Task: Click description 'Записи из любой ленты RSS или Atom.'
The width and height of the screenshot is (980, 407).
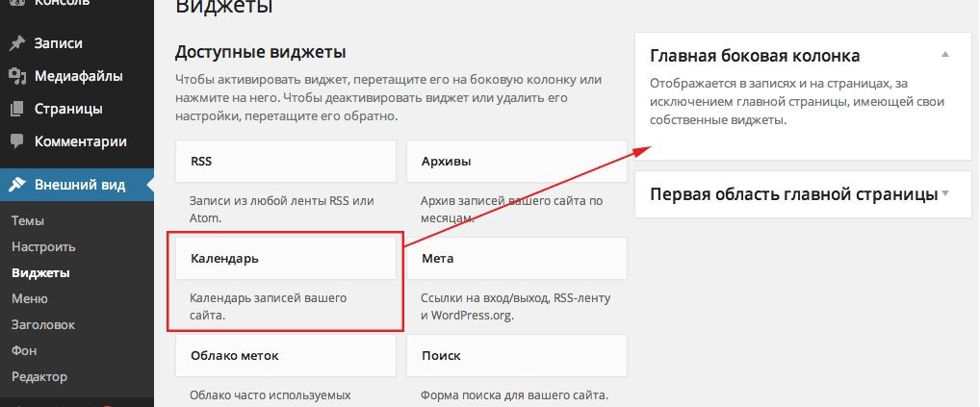Action: (282, 210)
